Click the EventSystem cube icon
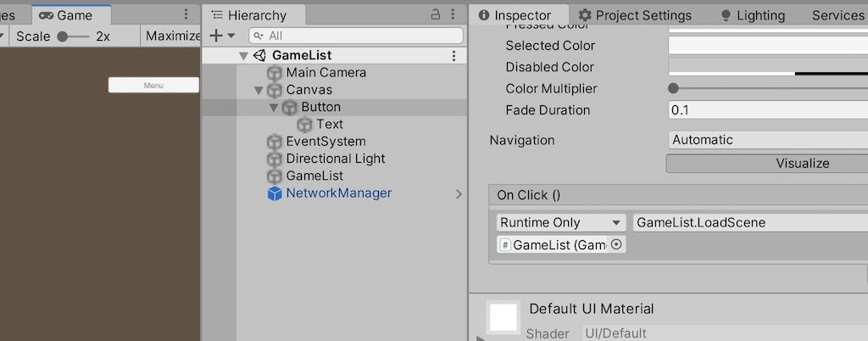868x341 pixels. point(275,142)
